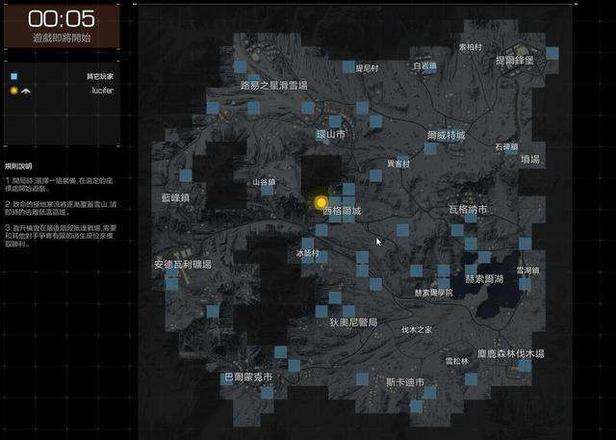This screenshot has height=440, width=616.
Task: Select the blue player square right of 提爾鋒堡
Action: pos(552,53)
